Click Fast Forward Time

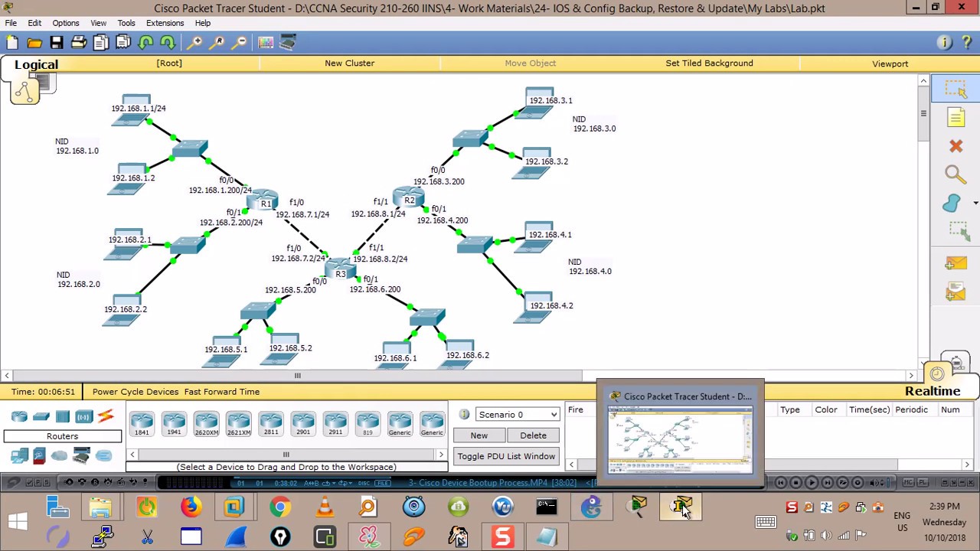tap(222, 392)
